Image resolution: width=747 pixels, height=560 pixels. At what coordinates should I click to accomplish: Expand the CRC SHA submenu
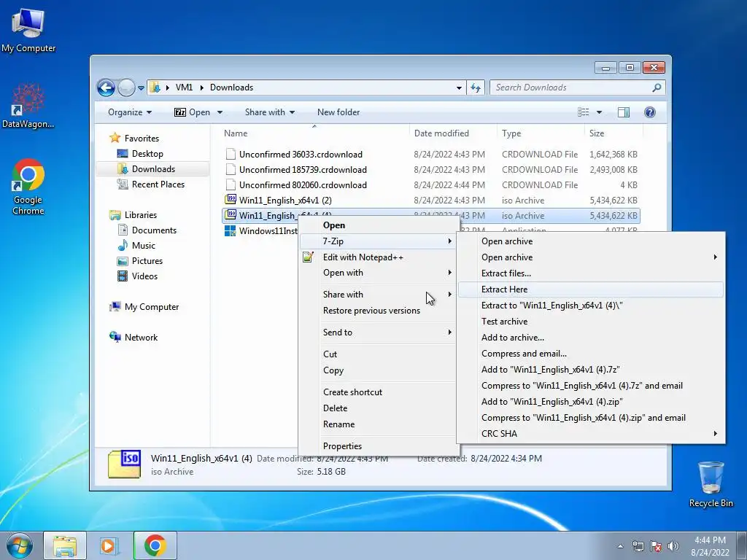[x=591, y=434]
